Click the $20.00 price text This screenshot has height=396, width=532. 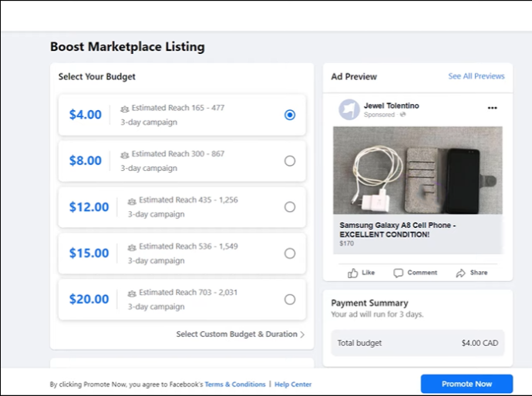(89, 299)
